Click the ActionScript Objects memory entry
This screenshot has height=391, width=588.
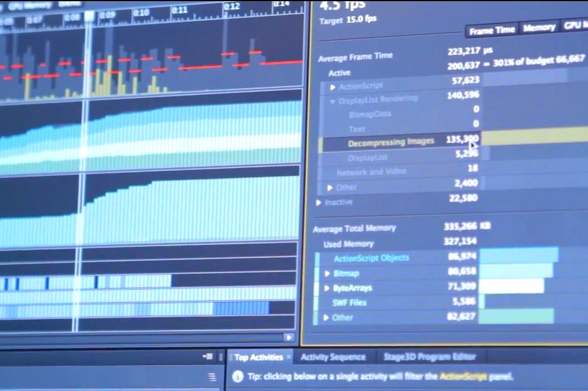[371, 257]
